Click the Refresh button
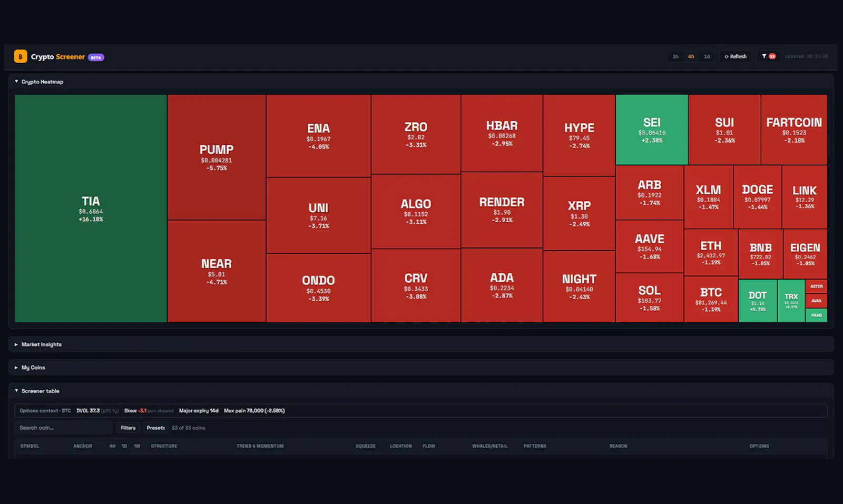This screenshot has width=843, height=504. [736, 56]
